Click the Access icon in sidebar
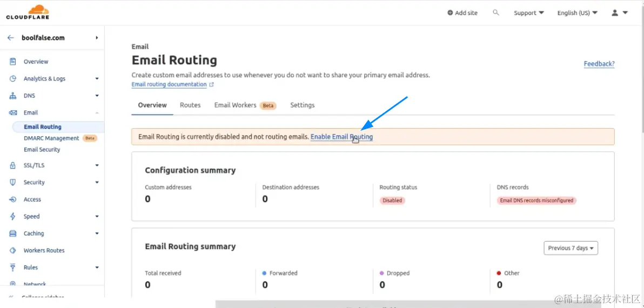Viewport: 644px width, 308px height. coord(13,199)
